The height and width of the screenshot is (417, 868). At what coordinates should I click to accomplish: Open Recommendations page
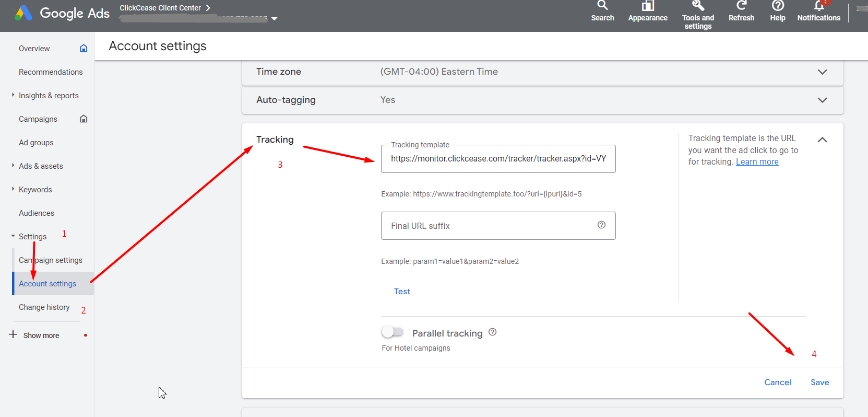click(x=51, y=72)
